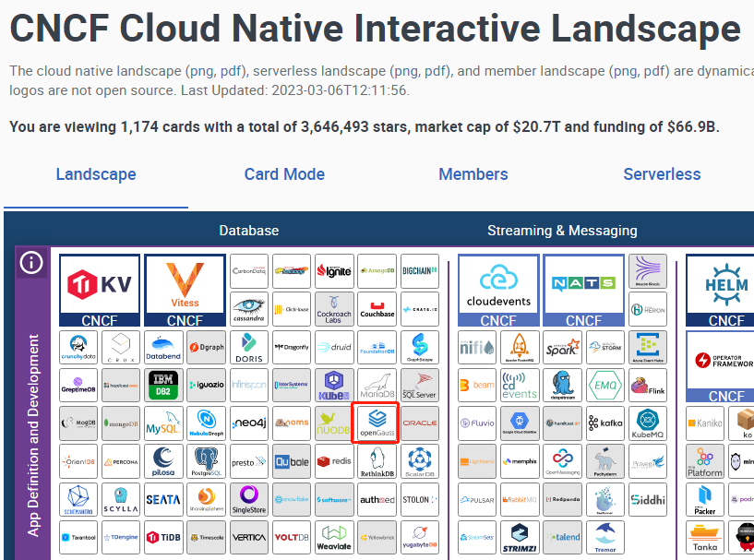
Task: Select the Databend logo
Action: [163, 347]
